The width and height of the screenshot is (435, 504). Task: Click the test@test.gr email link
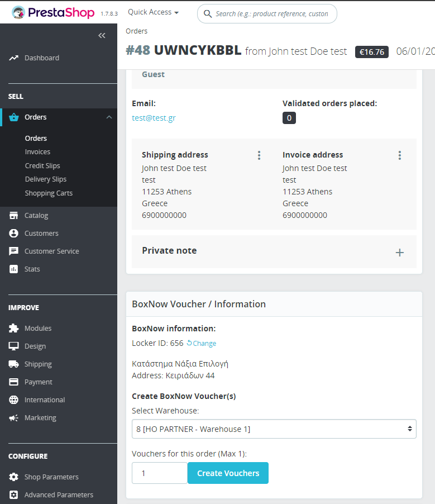tap(154, 118)
